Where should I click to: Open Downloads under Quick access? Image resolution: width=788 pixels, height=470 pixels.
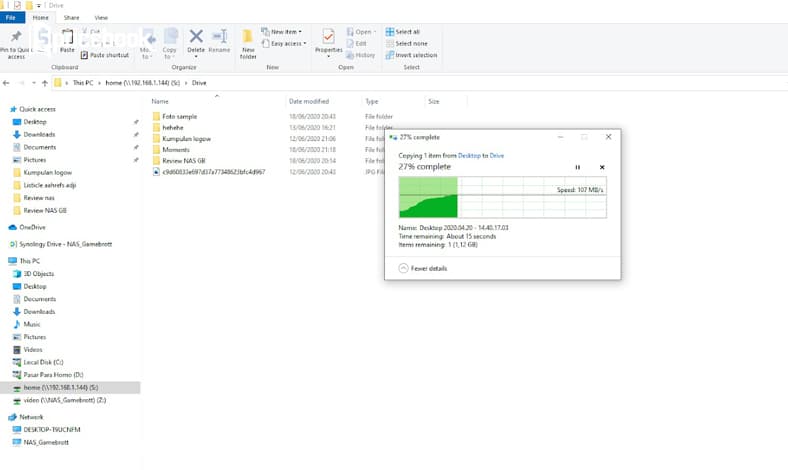tap(39, 134)
